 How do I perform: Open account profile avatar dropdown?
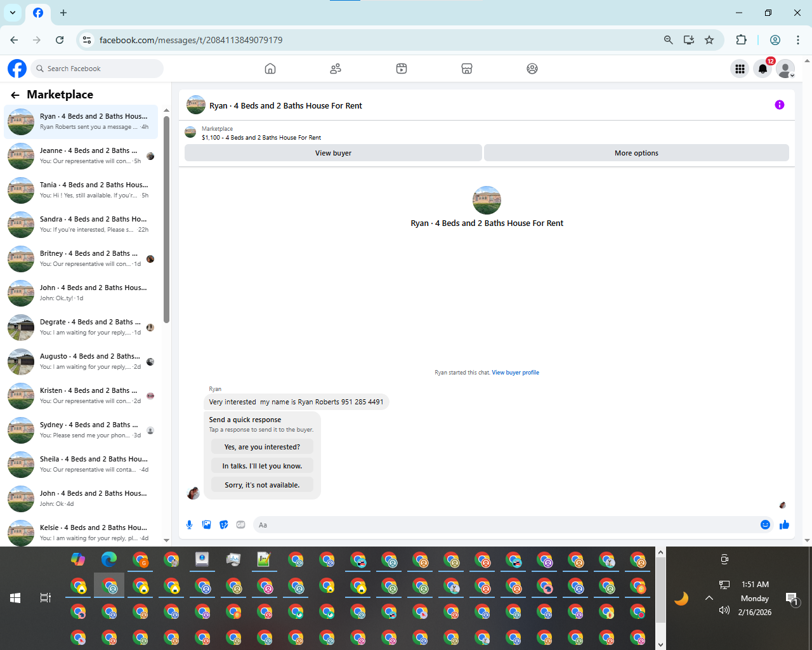786,69
